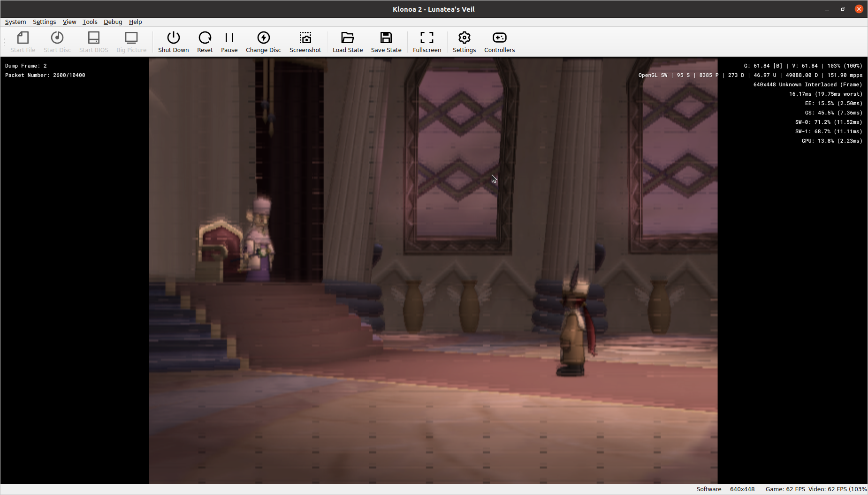Click the Start Disc toolbar icon
The height and width of the screenshot is (495, 868).
click(57, 42)
